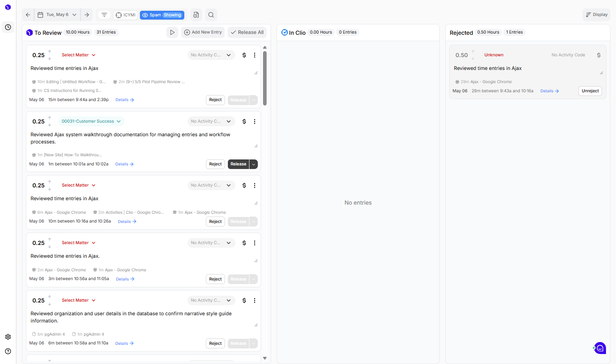Open three-dot menu on 10:16a–10:26a entry
The height and width of the screenshot is (364, 616).
pyautogui.click(x=255, y=185)
